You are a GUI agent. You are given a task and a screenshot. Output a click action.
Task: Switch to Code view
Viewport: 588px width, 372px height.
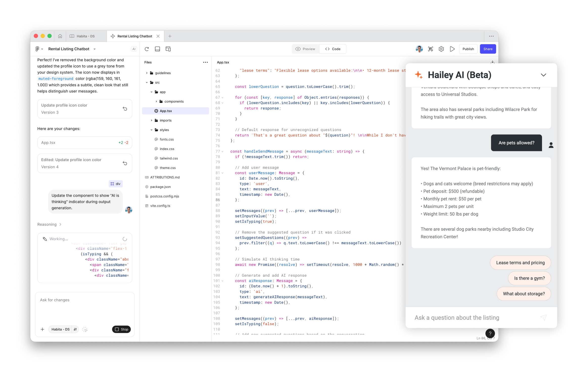[333, 49]
